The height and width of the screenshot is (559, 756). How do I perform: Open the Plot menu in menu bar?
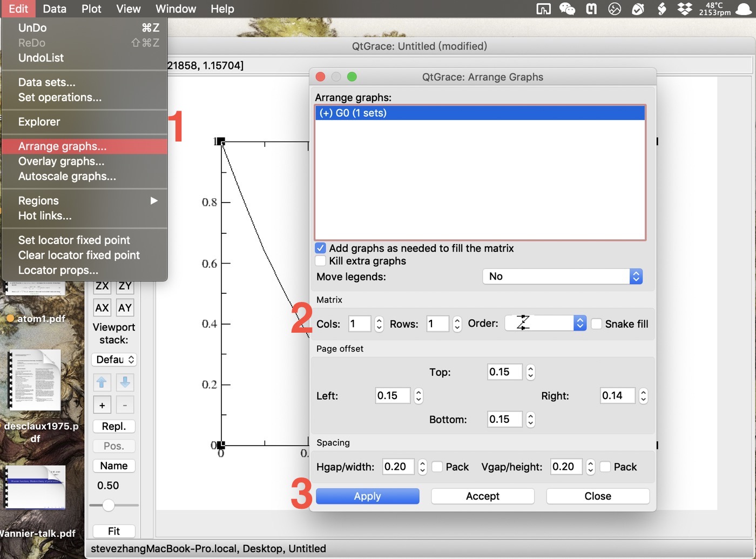tap(91, 9)
